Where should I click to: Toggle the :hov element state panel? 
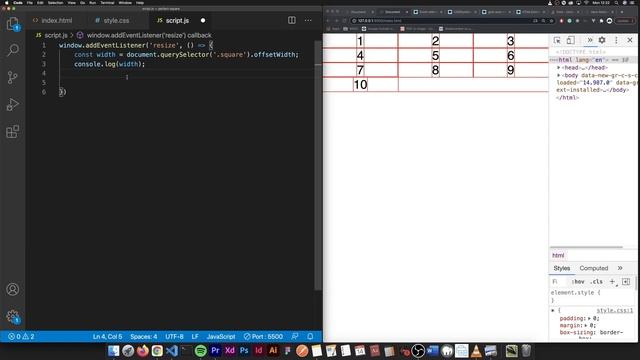point(578,282)
